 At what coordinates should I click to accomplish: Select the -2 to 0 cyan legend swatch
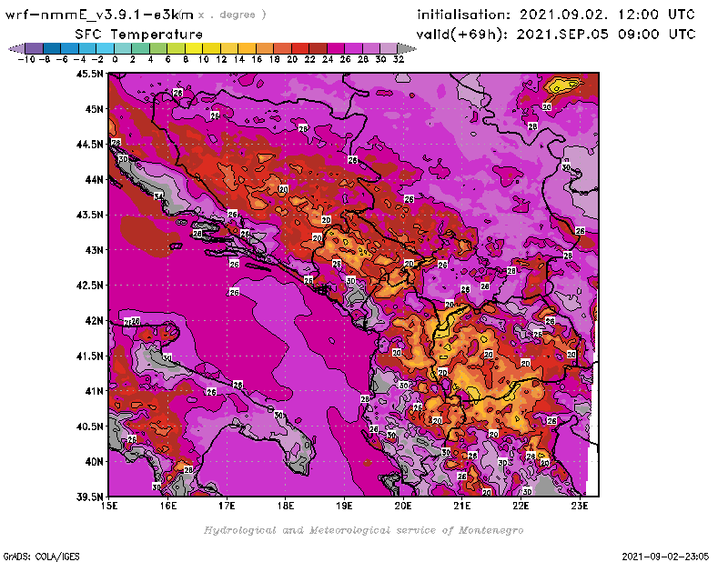106,48
